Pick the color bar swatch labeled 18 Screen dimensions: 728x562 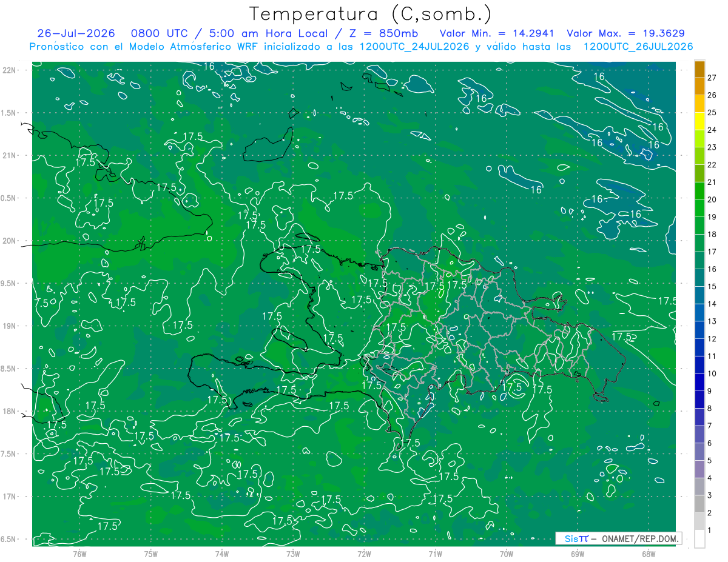pos(699,226)
